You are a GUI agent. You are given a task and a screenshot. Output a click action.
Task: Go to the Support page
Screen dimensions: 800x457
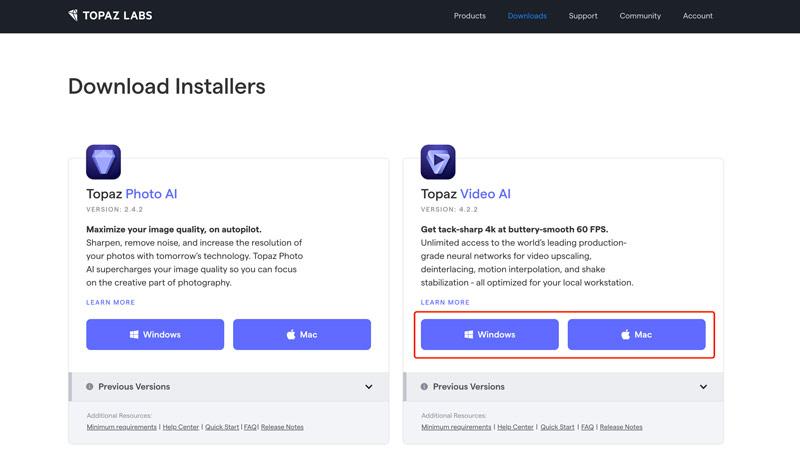[x=583, y=16]
